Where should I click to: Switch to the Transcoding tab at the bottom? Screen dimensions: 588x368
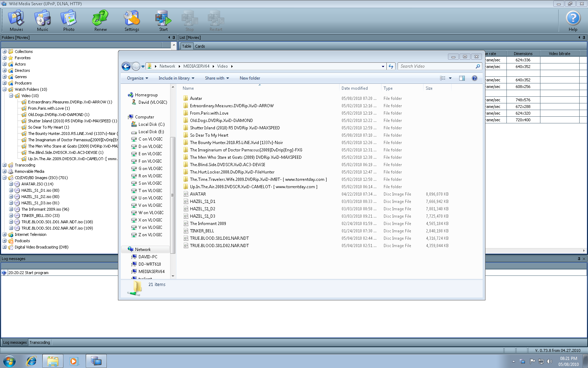[40, 342]
